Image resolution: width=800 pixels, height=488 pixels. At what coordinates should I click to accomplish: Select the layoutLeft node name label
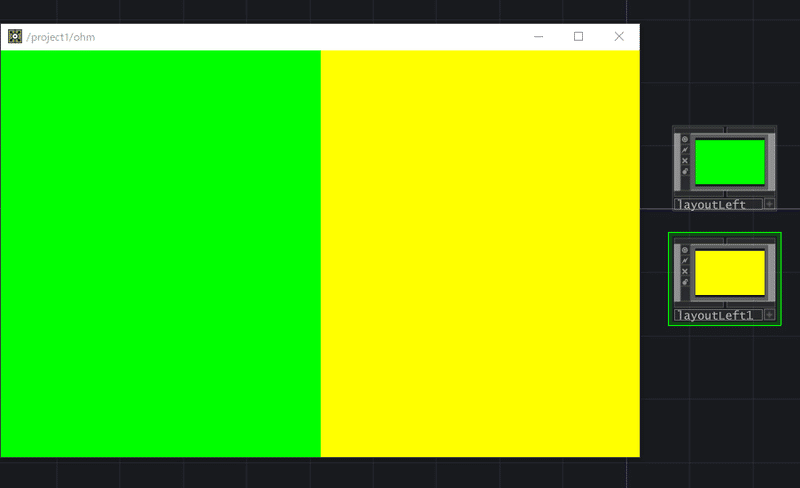coord(718,204)
